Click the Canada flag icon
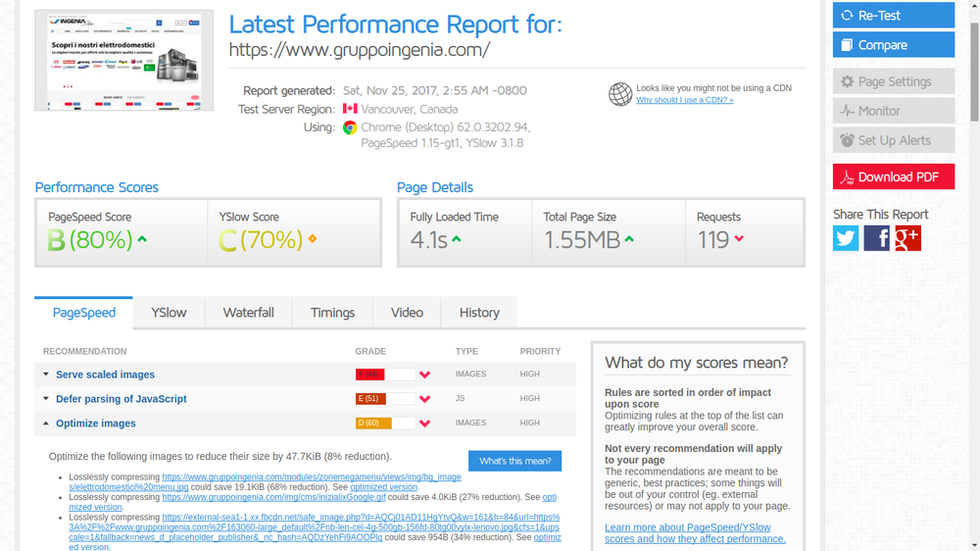This screenshot has height=551, width=980. point(350,109)
